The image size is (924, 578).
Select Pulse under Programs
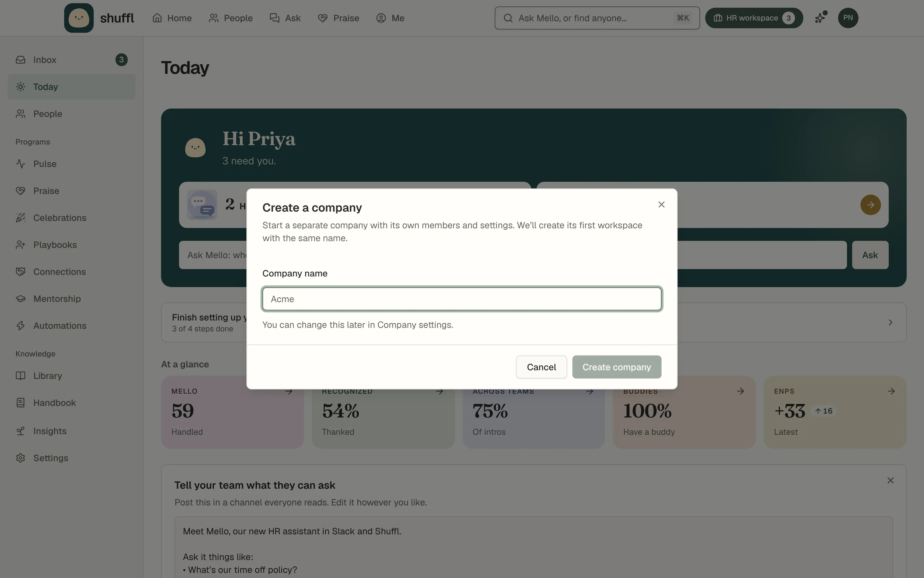(x=72, y=164)
